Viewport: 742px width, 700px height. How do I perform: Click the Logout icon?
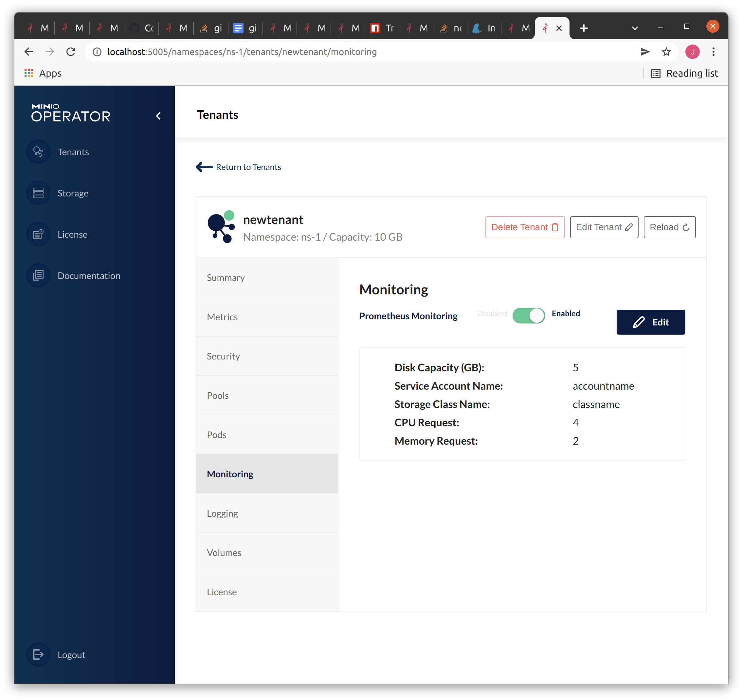38,654
